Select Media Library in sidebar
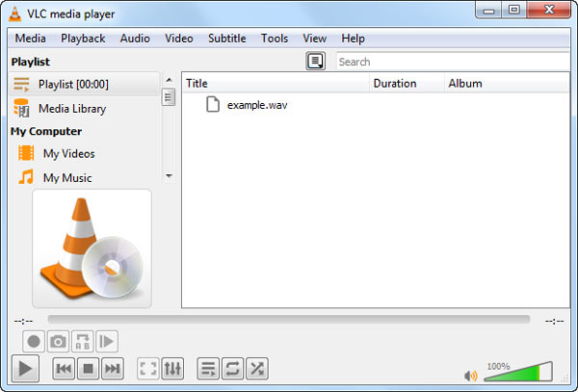Screen dimensions: 578x392 pyautogui.click(x=85, y=108)
